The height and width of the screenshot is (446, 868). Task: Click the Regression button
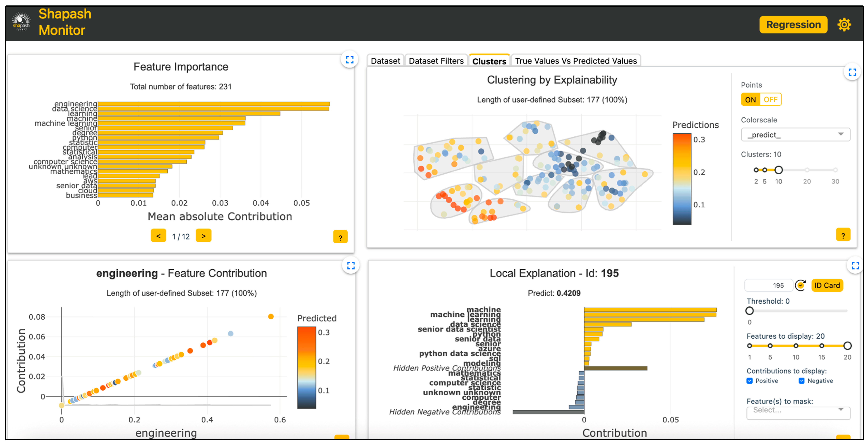[793, 25]
